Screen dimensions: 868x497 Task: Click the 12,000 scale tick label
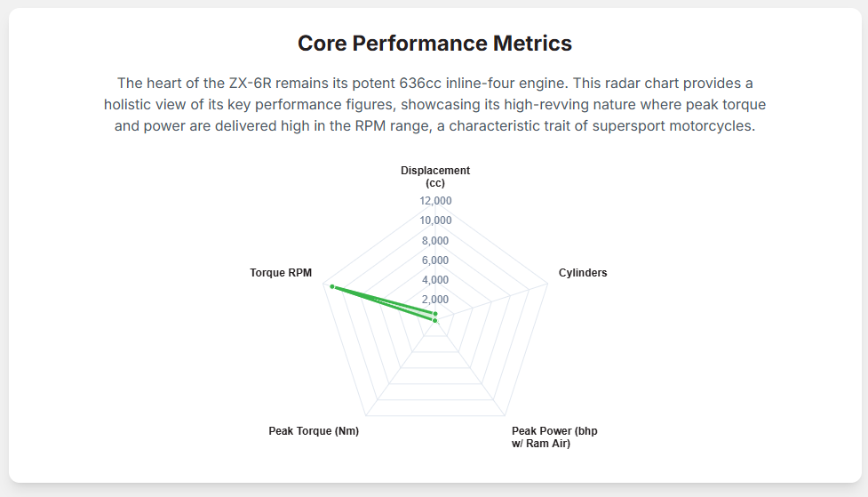(435, 201)
